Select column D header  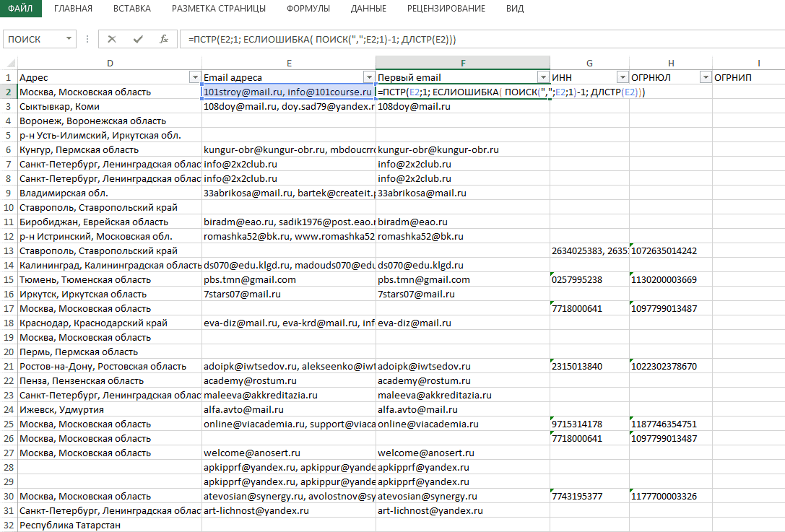(110, 63)
